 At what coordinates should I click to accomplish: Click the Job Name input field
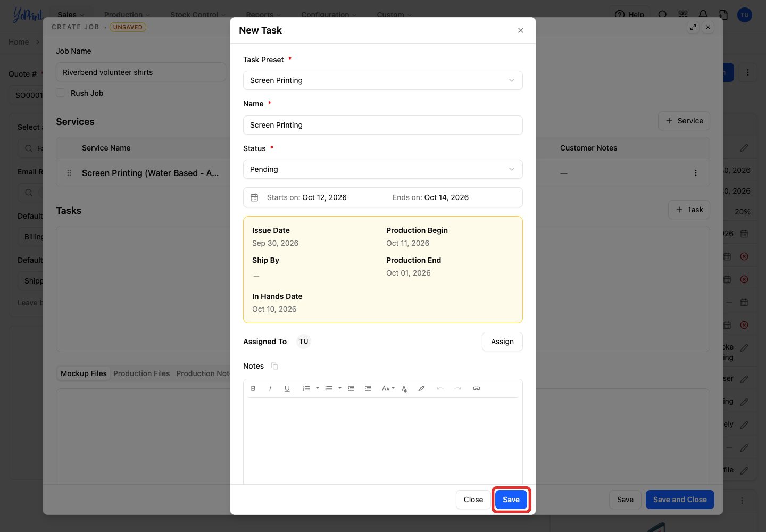tap(141, 72)
